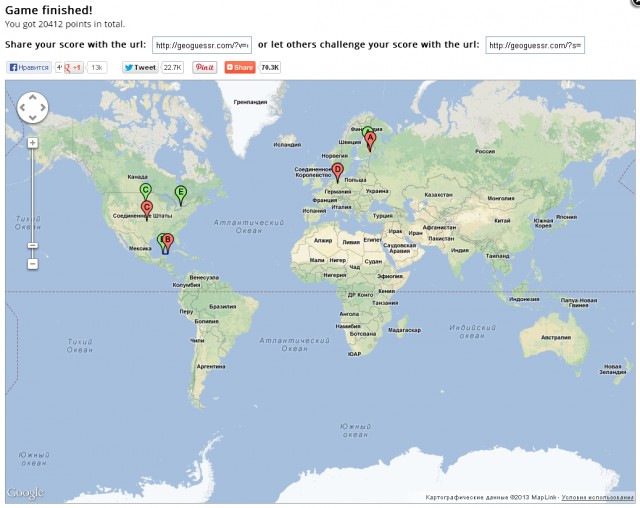
Task: Click the Game finished! heading
Action: [x=49, y=10]
